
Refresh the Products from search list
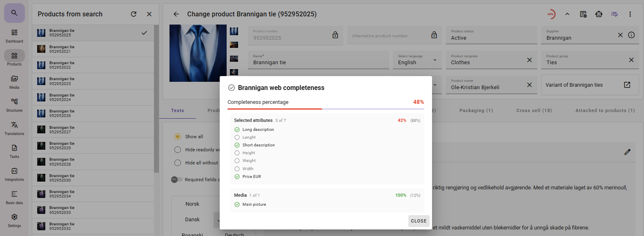pos(134,14)
